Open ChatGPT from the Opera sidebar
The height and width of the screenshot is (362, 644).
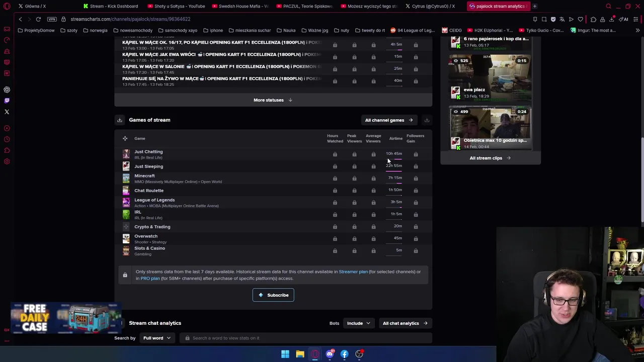7,89
